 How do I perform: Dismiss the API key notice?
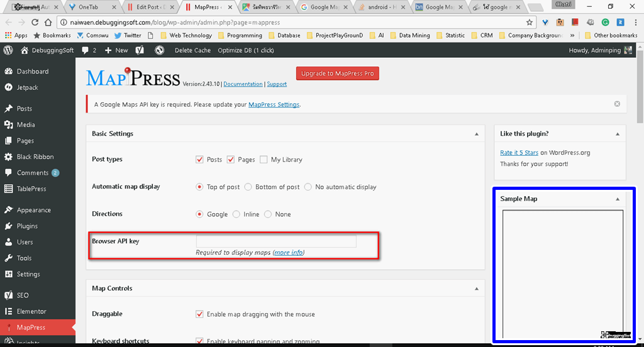(617, 104)
